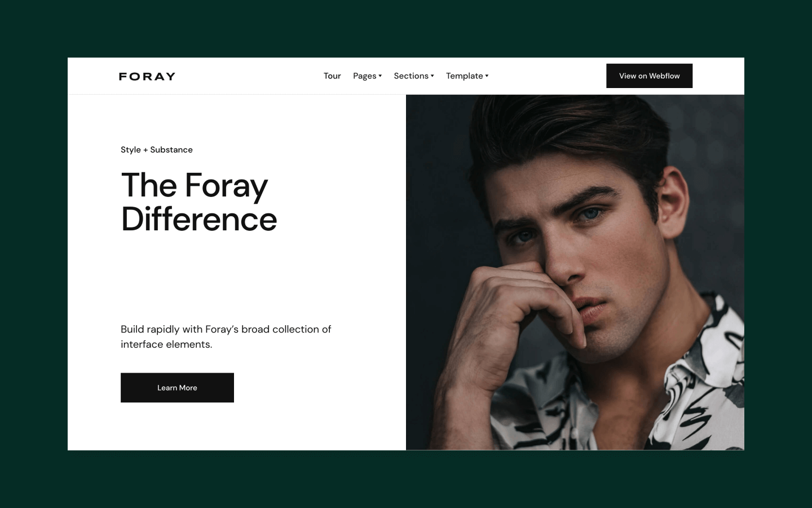Click the Learn More button
This screenshot has width=812, height=508.
pos(177,388)
